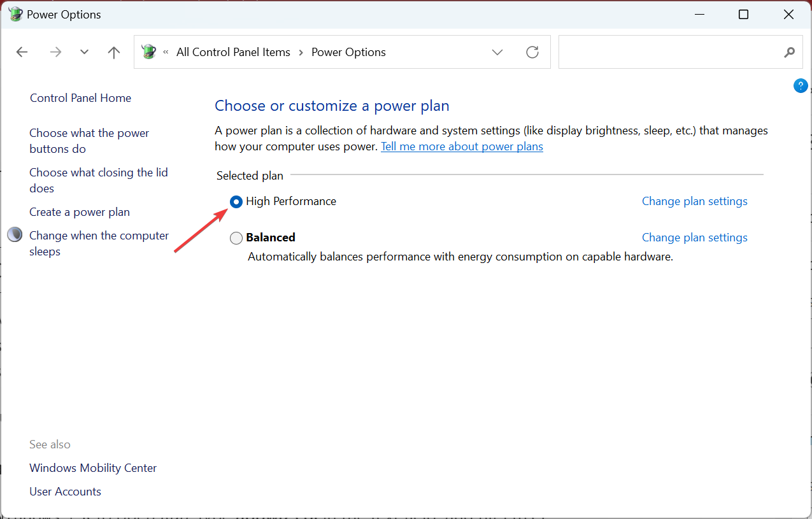Click the Back navigation arrow
Viewport: 812px width, 519px height.
22,52
